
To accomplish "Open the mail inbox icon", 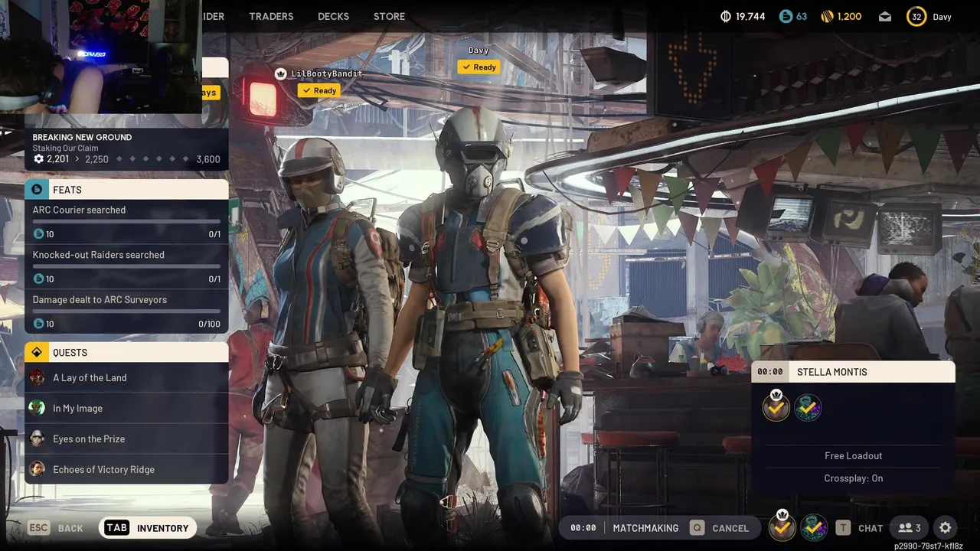I will (x=885, y=16).
